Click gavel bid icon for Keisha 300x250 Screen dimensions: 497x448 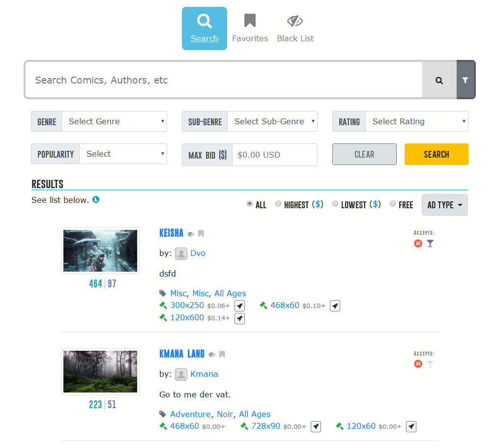163,305
